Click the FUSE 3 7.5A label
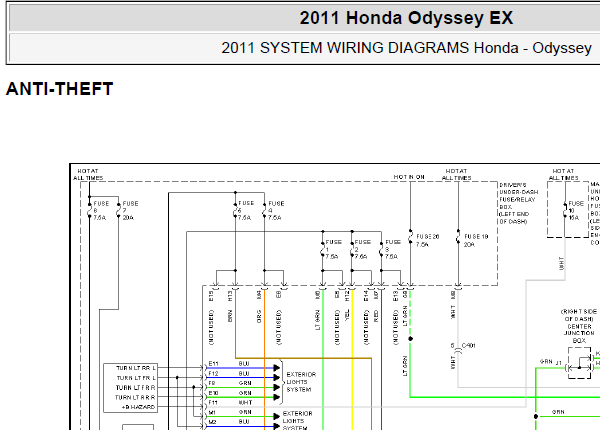 392,249
